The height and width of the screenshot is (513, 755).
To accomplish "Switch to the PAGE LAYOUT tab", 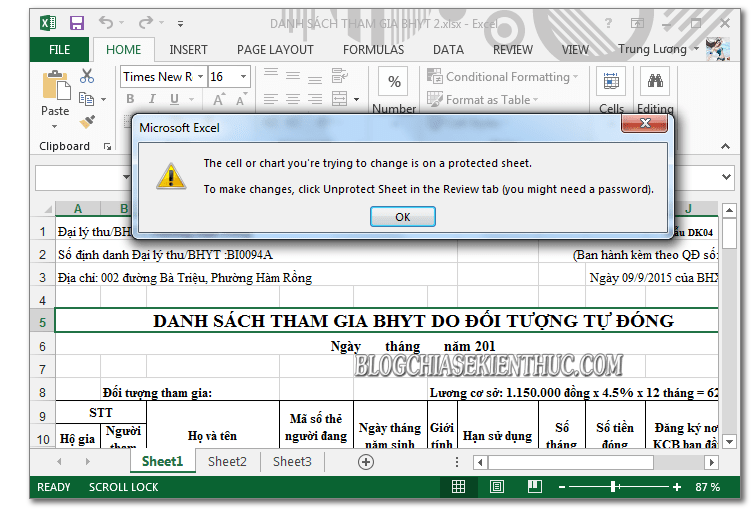I will point(275,50).
